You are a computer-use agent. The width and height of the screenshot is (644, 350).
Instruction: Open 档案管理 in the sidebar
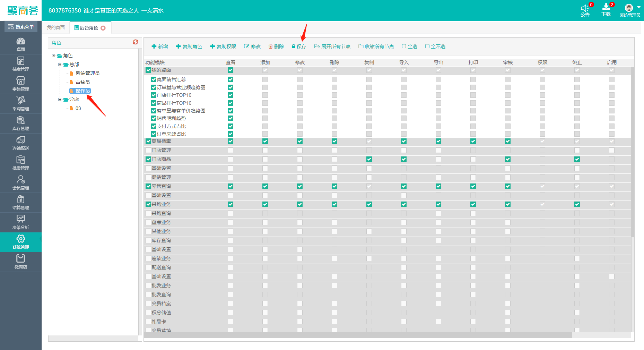click(20, 64)
